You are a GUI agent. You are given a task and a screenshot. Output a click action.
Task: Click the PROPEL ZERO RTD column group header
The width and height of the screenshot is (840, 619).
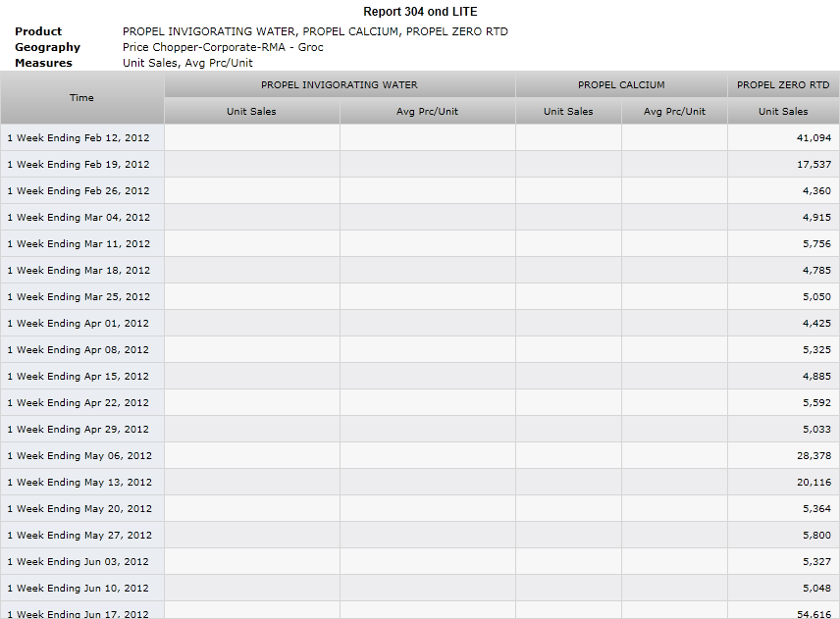tap(783, 84)
